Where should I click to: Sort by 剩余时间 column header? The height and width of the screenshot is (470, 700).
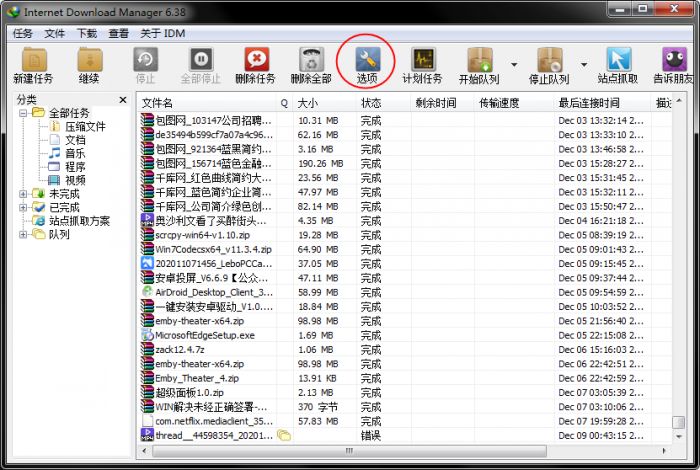tap(442, 103)
